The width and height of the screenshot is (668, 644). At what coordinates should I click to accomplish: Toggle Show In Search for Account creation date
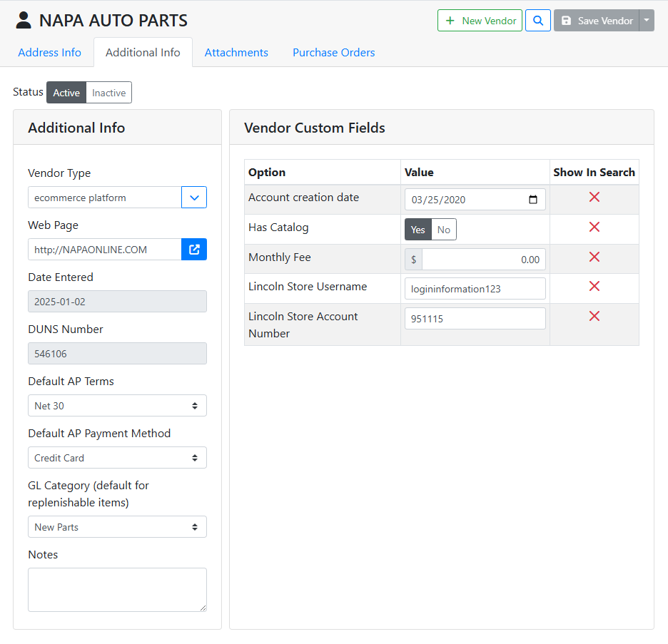pyautogui.click(x=594, y=198)
